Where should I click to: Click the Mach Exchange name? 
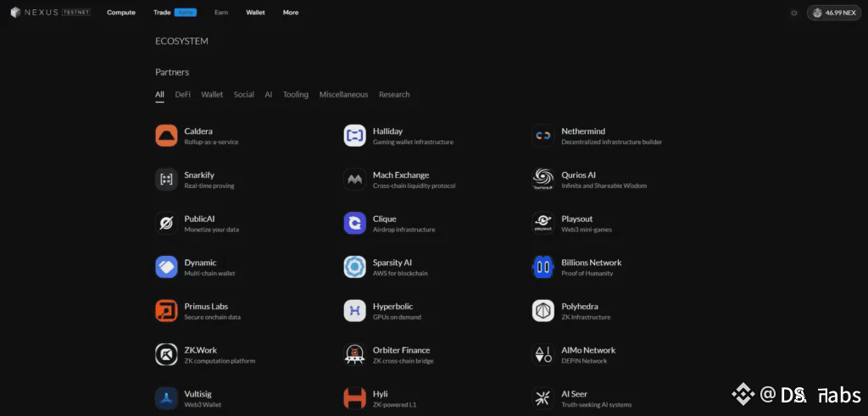(401, 175)
